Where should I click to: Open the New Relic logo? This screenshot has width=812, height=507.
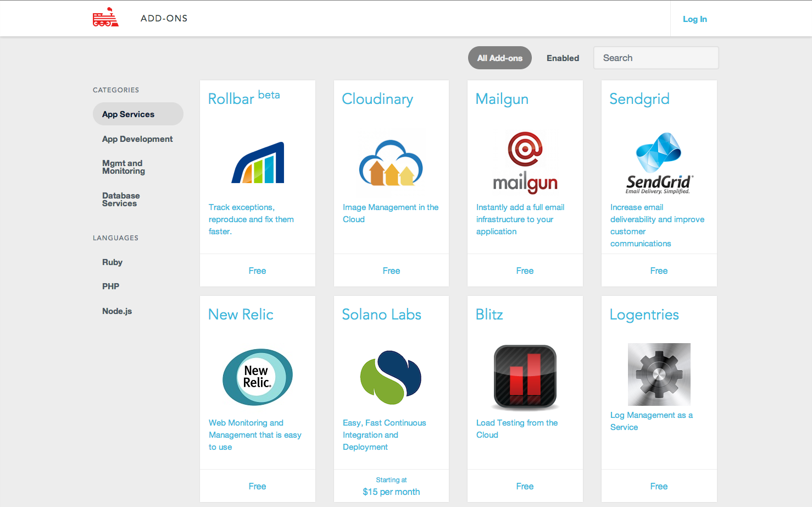pos(258,377)
